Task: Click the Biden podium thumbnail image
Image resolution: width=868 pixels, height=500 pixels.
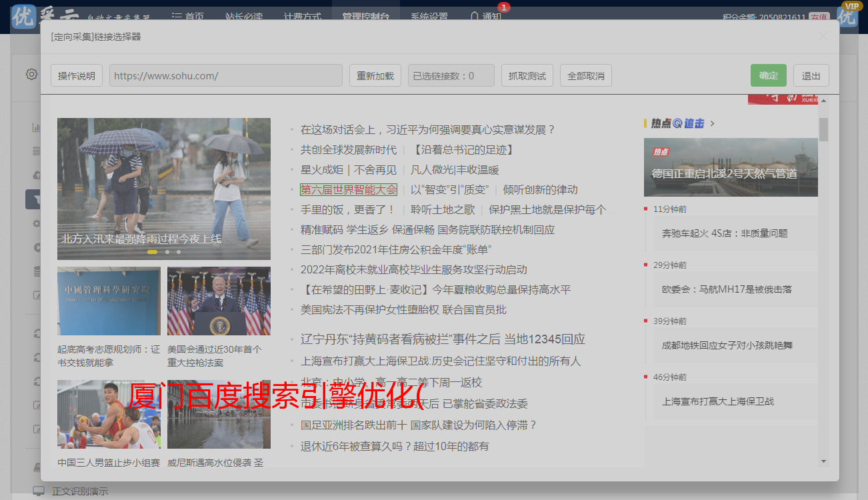Action: [x=219, y=301]
